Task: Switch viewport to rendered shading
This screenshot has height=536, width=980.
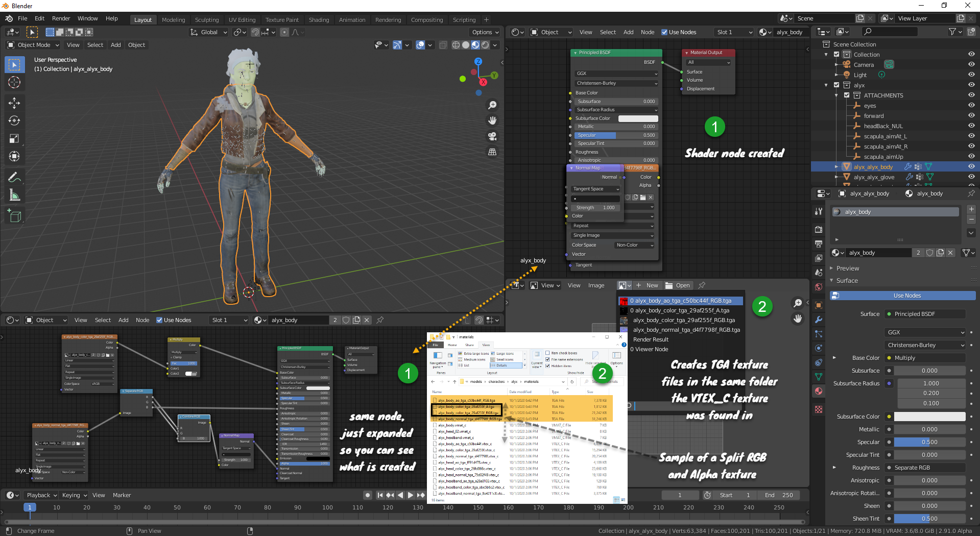Action: coord(485,45)
